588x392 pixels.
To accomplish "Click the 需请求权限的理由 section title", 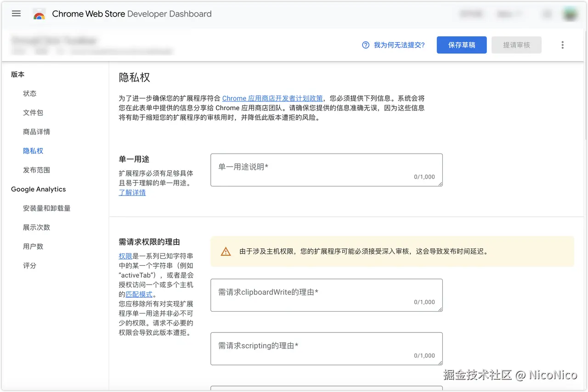I will click(x=149, y=242).
